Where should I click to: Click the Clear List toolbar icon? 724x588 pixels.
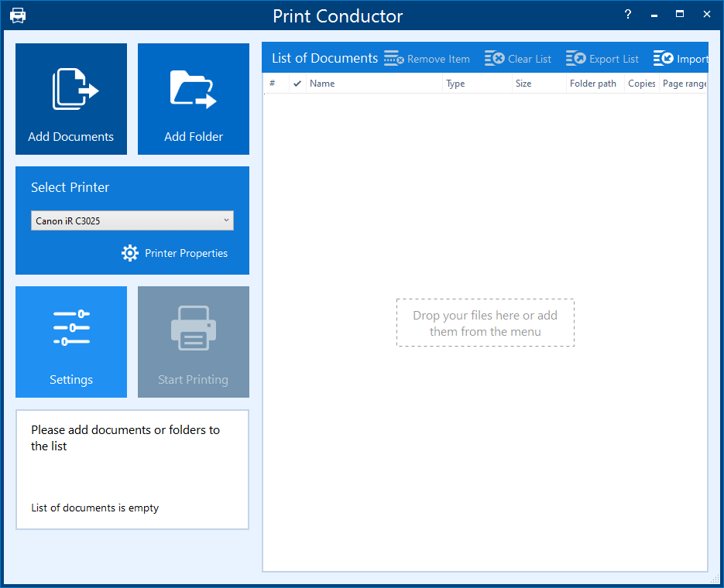494,58
